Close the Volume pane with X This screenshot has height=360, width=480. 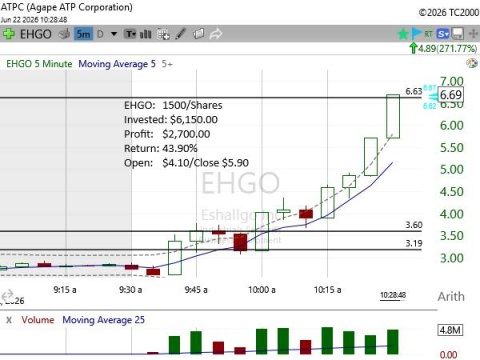pos(9,320)
